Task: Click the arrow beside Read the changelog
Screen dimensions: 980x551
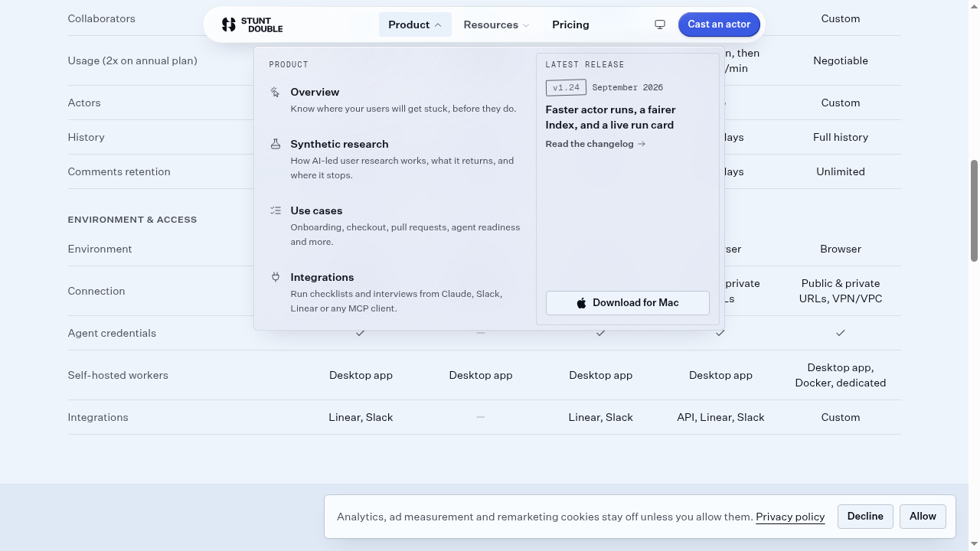Action: tap(642, 144)
